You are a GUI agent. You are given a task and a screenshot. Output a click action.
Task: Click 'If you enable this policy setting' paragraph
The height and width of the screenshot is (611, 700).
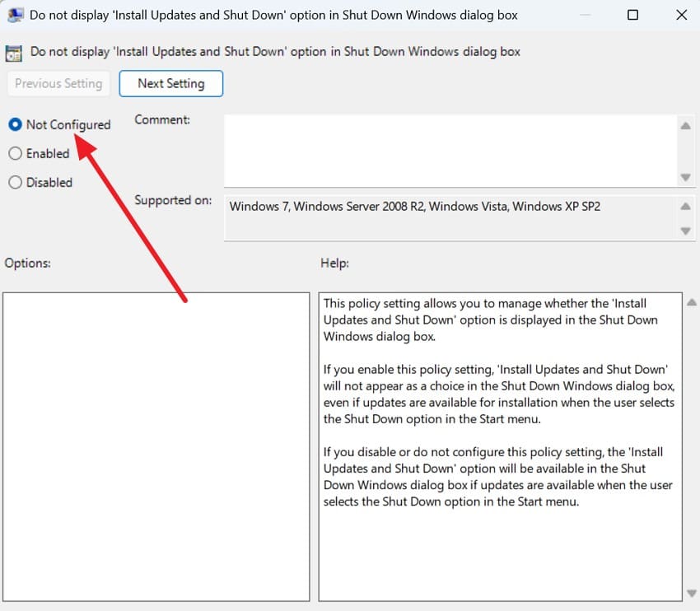499,394
